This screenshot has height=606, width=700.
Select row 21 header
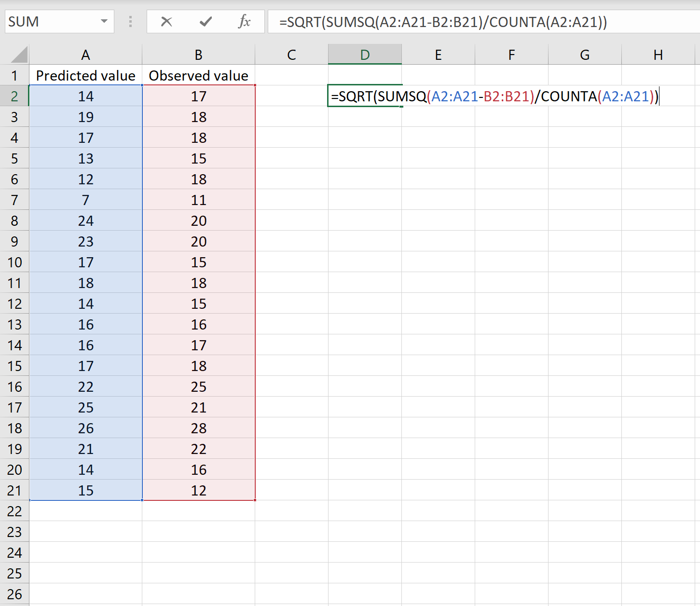click(x=14, y=490)
